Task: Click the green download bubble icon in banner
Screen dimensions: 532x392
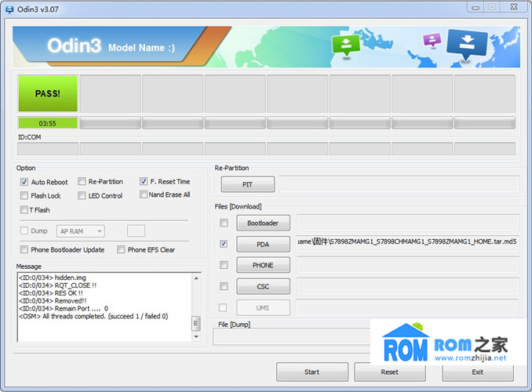Action: (x=346, y=45)
